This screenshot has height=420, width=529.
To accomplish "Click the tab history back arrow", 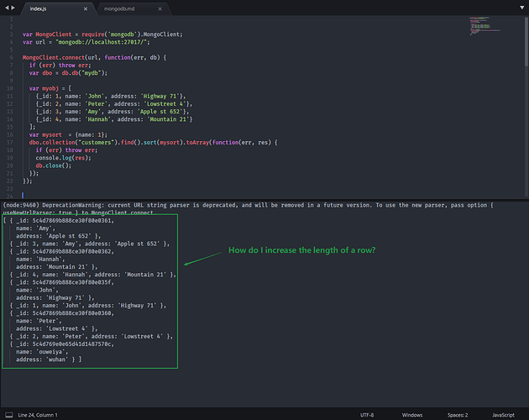I will (x=5, y=8).
